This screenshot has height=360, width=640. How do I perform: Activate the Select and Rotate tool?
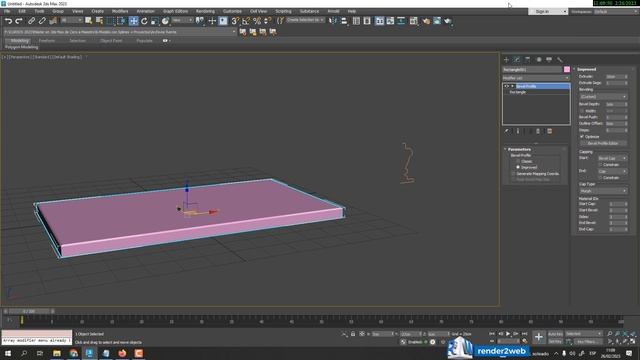click(144, 21)
